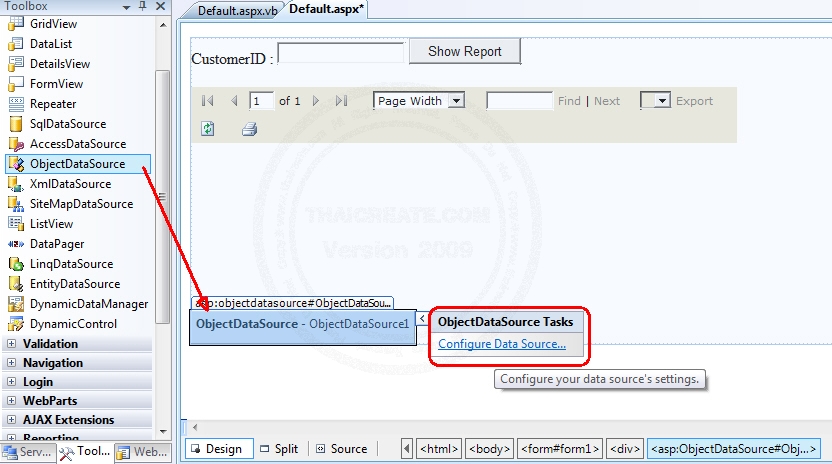Expand the AJAX Extensions group
The height and width of the screenshot is (464, 832).
[11, 419]
